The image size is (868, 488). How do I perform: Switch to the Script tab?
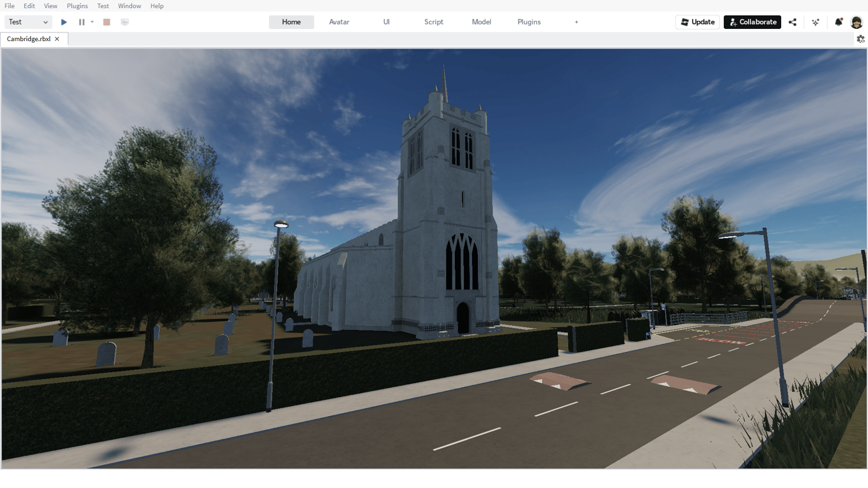point(434,22)
